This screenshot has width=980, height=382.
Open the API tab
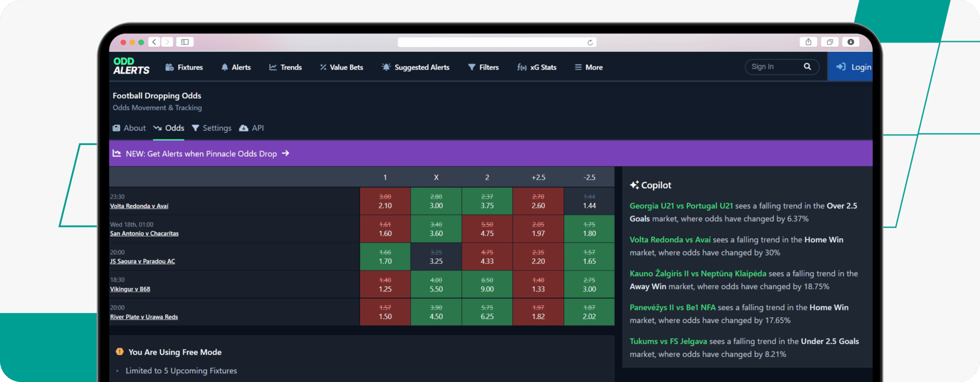[252, 128]
